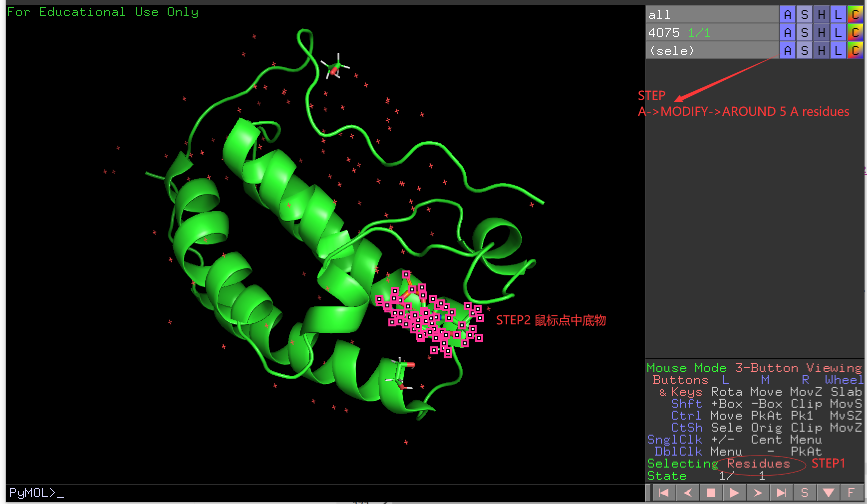
Task: Open the Action menu for object 4075
Action: click(787, 32)
